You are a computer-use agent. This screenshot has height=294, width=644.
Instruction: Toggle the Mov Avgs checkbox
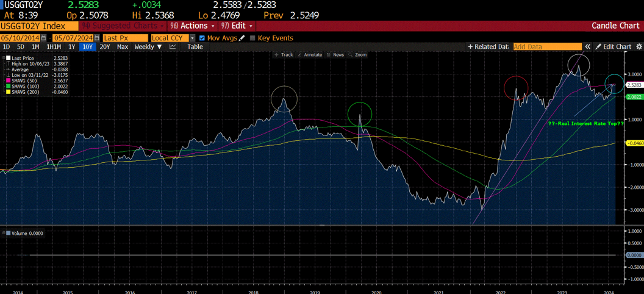202,38
